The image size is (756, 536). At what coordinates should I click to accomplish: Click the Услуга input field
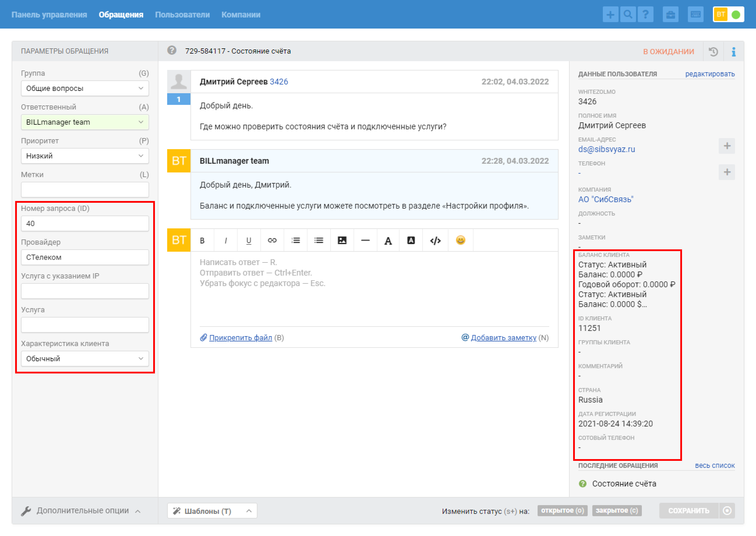click(x=85, y=325)
